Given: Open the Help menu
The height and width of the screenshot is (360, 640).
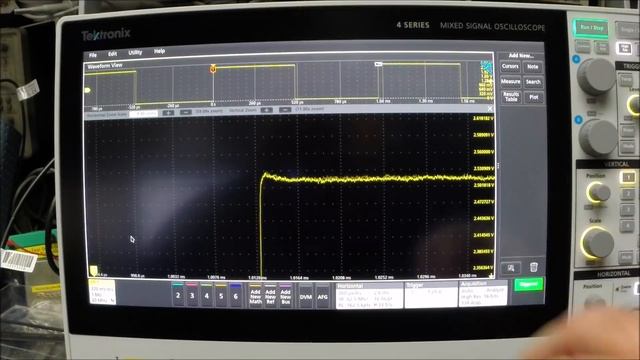Looking at the screenshot, I should [159, 51].
